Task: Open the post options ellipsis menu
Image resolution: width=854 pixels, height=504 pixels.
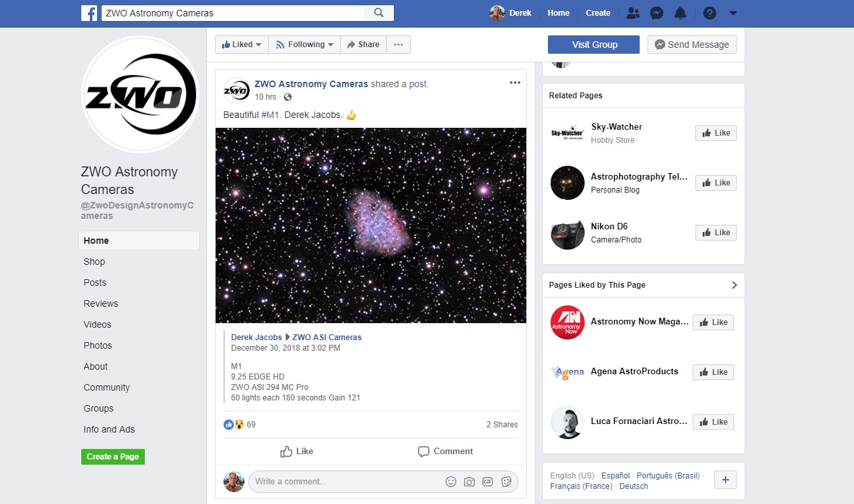Action: coord(515,83)
